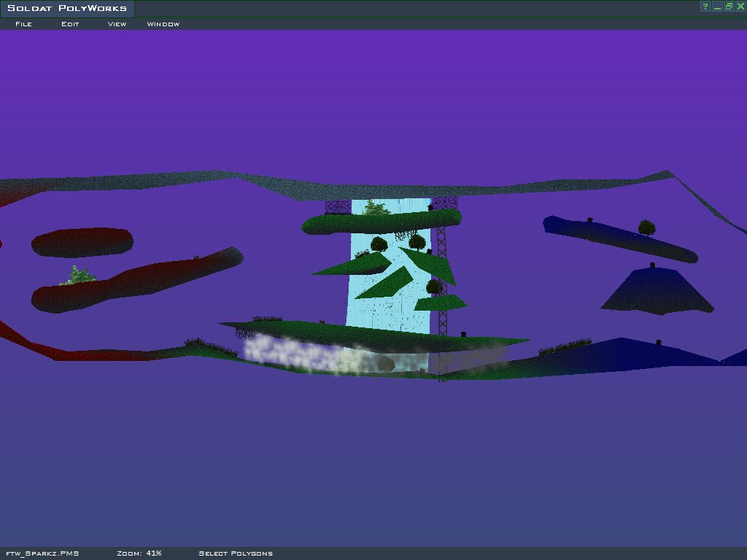Click the ftw_Sparkz.PMS file name label

pyautogui.click(x=42, y=553)
